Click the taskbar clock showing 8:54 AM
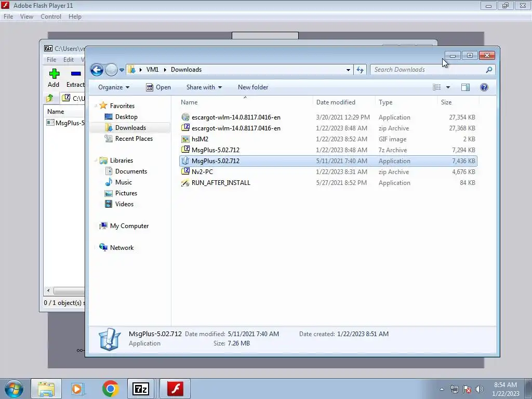532x399 pixels. [506, 389]
